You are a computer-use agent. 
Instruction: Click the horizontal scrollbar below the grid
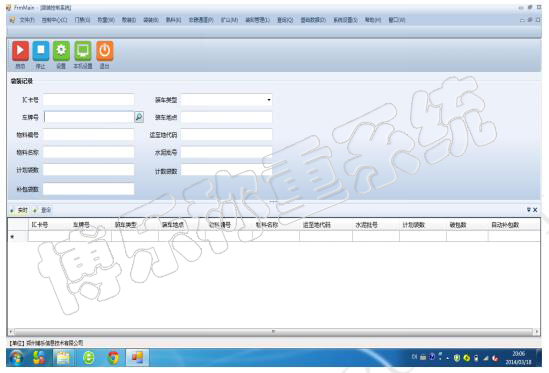273,331
